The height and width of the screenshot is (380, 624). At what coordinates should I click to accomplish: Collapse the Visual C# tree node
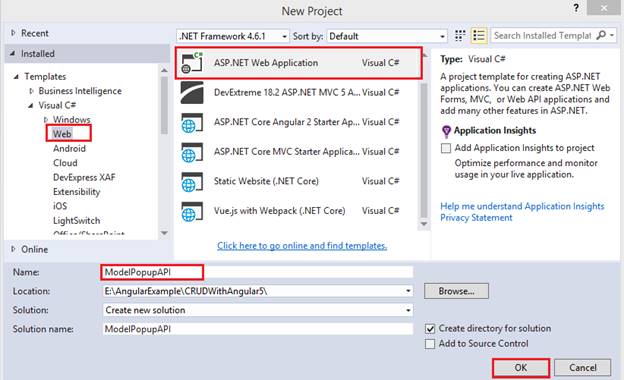coord(31,105)
